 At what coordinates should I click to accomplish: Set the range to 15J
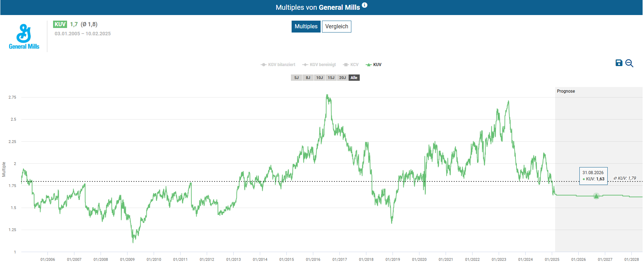331,78
